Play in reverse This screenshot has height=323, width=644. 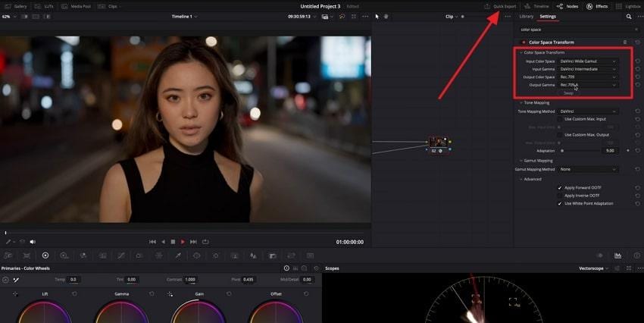pyautogui.click(x=163, y=242)
